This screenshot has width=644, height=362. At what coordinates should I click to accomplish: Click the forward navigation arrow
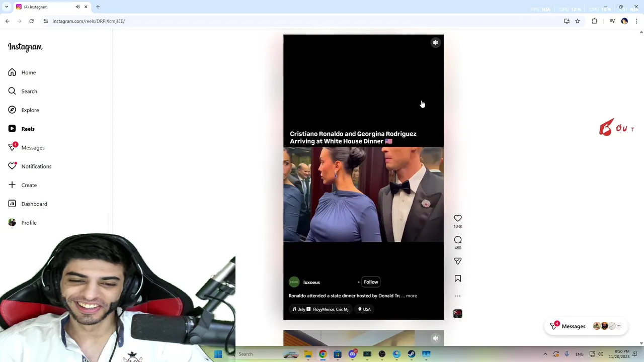(19, 21)
